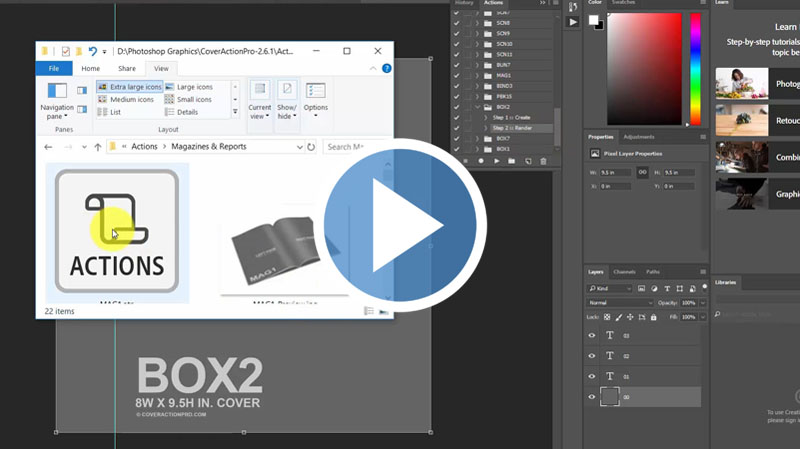Open the Home ribbon tab in Explorer
This screenshot has height=449, width=800.
pyautogui.click(x=90, y=69)
